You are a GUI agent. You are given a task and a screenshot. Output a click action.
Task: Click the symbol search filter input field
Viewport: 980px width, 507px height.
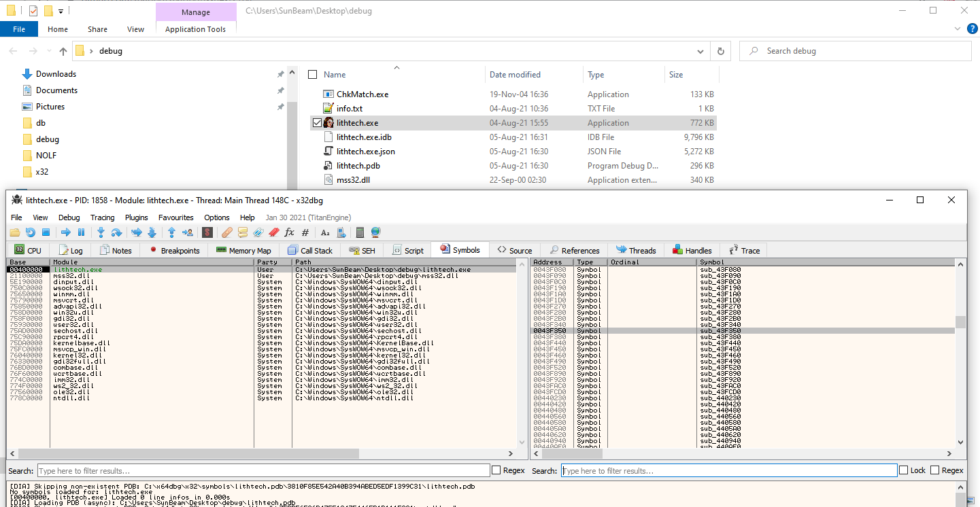pyautogui.click(x=728, y=470)
